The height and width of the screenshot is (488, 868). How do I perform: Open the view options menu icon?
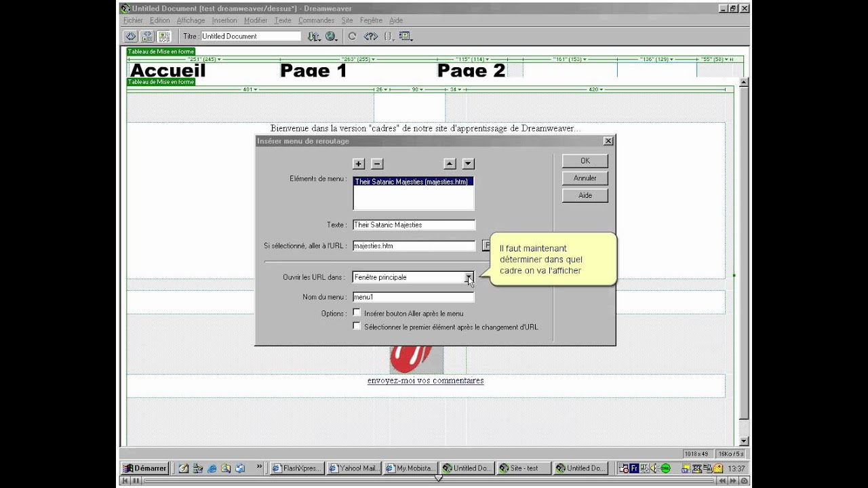tap(406, 36)
